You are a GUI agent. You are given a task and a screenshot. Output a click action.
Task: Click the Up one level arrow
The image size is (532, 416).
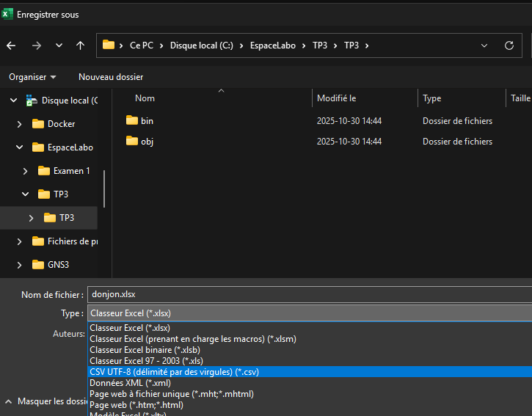80,45
